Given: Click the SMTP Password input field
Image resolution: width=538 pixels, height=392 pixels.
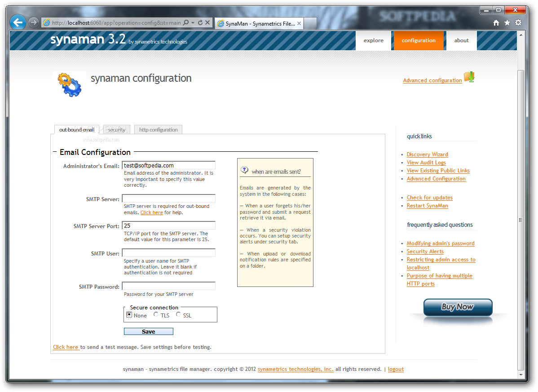Looking at the screenshot, I should click(x=168, y=286).
